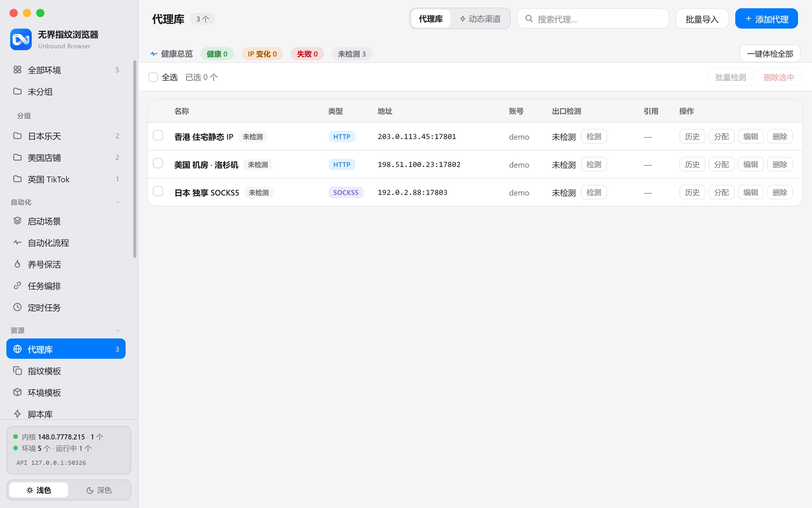Click the 自动化流程 pulse icon

pos(17,242)
